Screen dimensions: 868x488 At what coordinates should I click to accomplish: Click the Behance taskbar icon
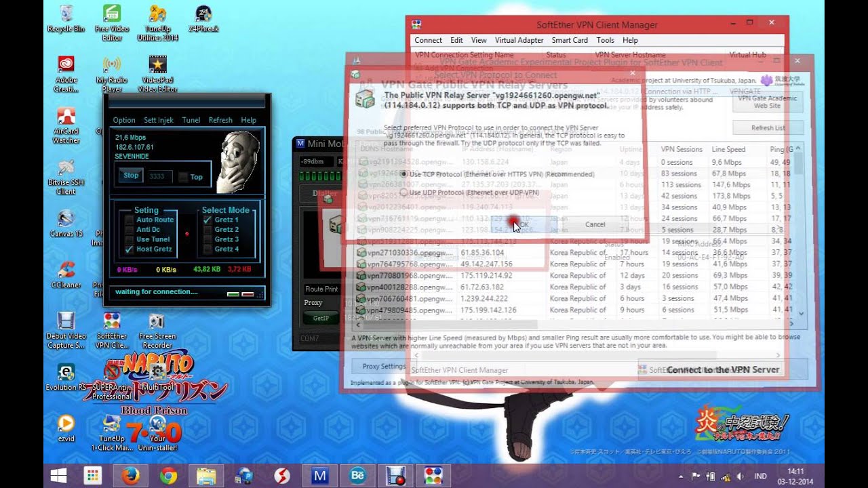tap(358, 476)
